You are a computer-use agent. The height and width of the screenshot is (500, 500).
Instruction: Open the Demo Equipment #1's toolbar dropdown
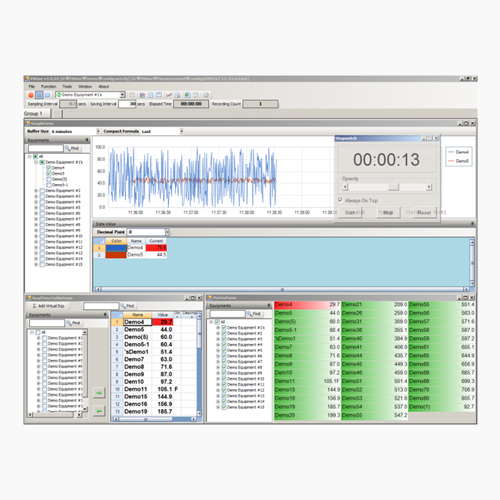tap(122, 95)
